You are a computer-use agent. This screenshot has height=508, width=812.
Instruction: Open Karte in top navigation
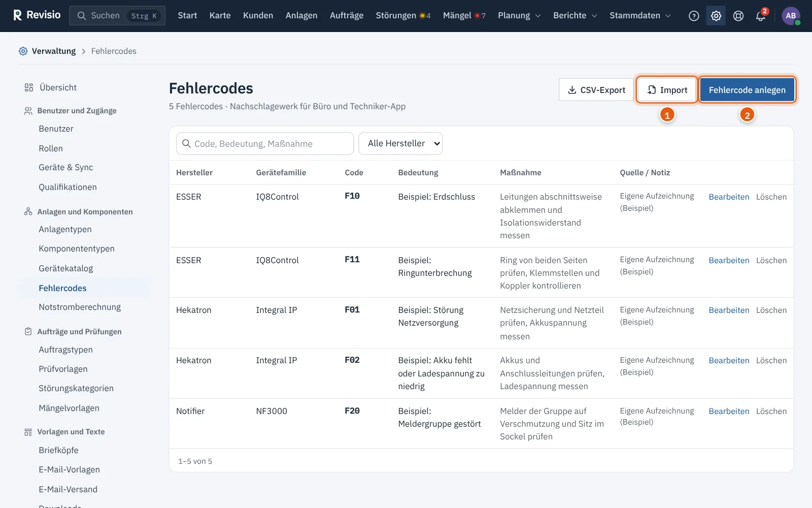point(220,16)
